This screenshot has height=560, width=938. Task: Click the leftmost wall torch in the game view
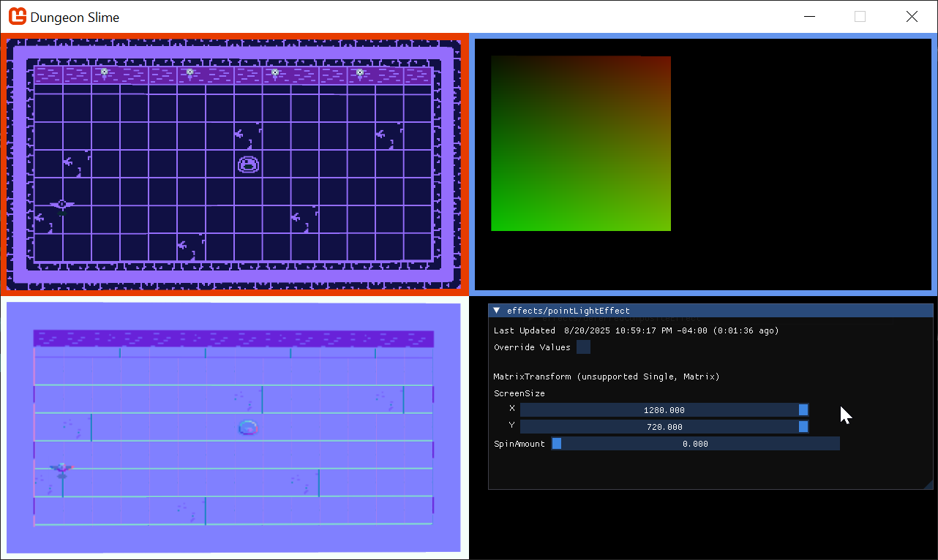[105, 72]
